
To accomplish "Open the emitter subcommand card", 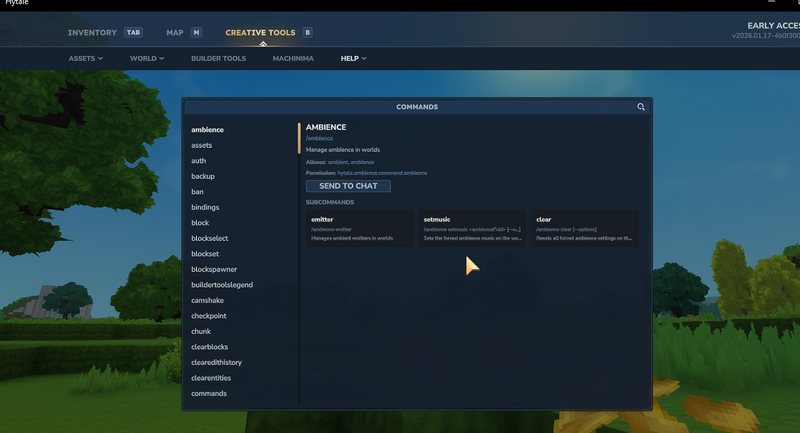I will point(360,228).
